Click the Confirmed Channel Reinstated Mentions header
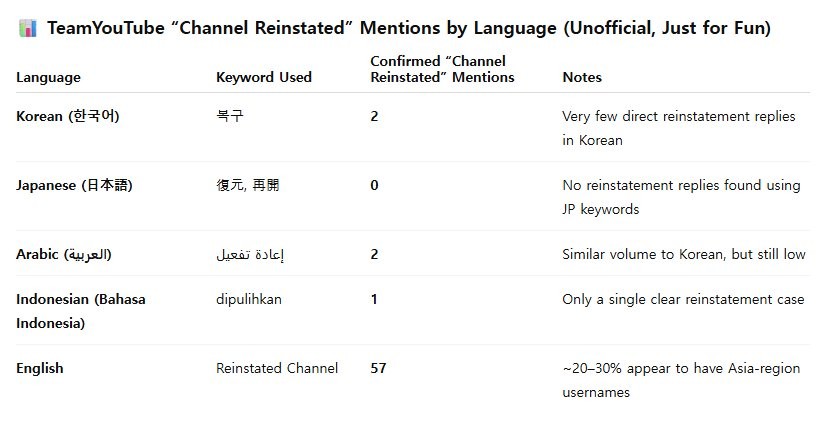Image resolution: width=822 pixels, height=424 pixels. (x=442, y=69)
